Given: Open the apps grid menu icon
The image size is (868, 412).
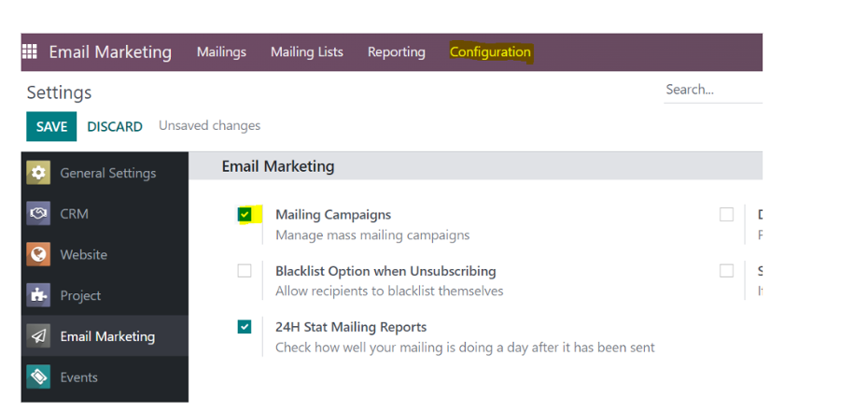Looking at the screenshot, I should (29, 51).
